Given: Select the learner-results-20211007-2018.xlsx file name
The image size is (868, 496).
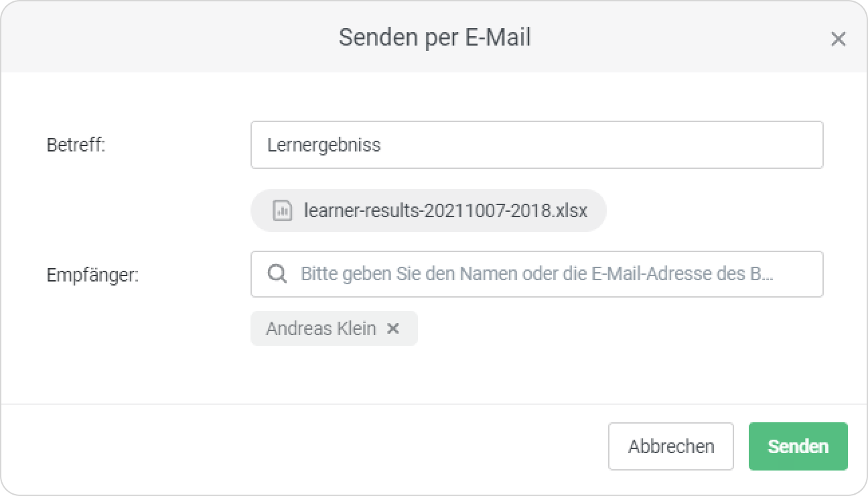Looking at the screenshot, I should [x=445, y=210].
